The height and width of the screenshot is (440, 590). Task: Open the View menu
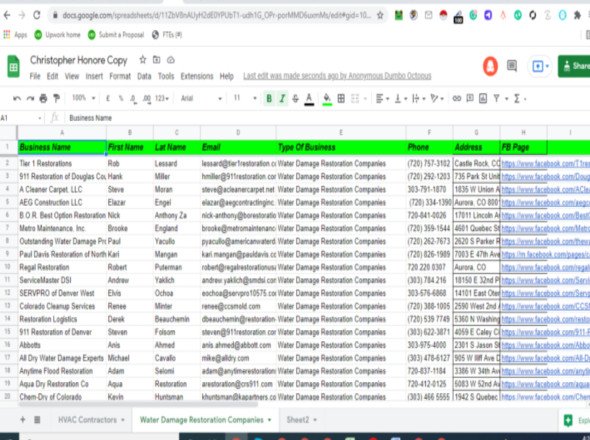pyautogui.click(x=71, y=76)
